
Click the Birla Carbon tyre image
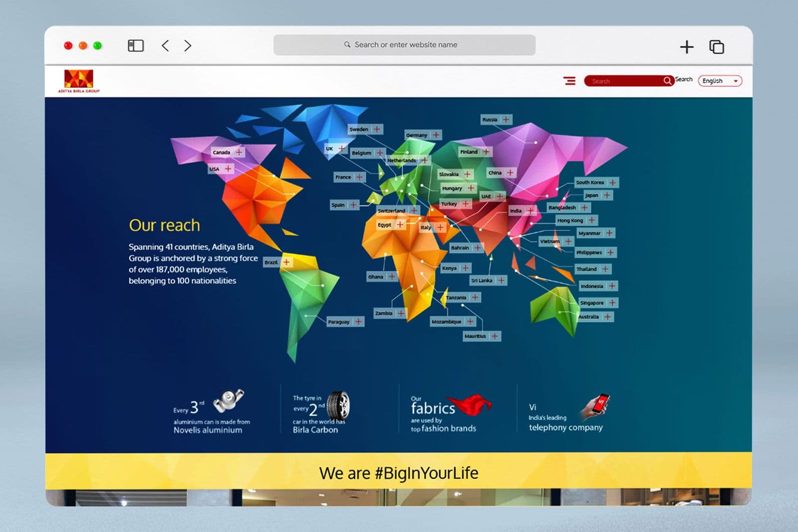(x=339, y=406)
